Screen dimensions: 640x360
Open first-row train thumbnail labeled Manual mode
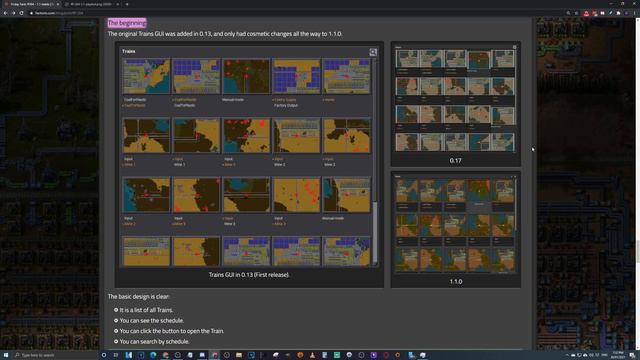click(246, 76)
